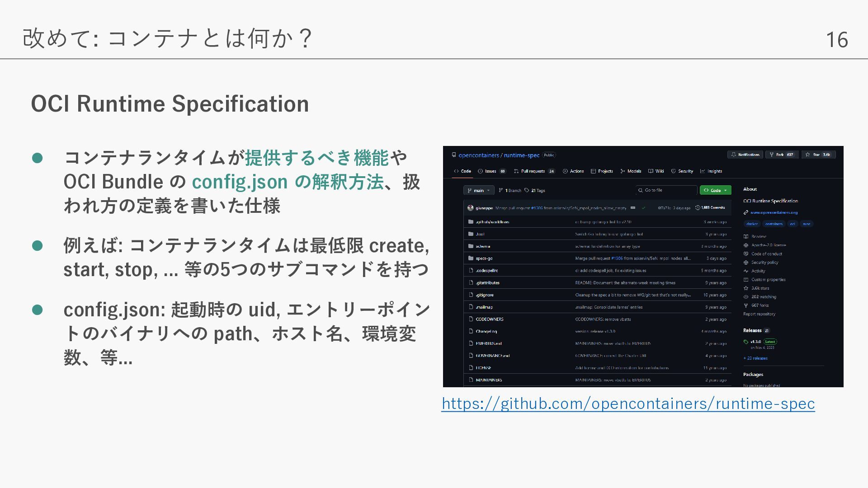Image resolution: width=868 pixels, height=488 pixels.
Task: Open the 1,685 Commits history
Action: coord(710,208)
